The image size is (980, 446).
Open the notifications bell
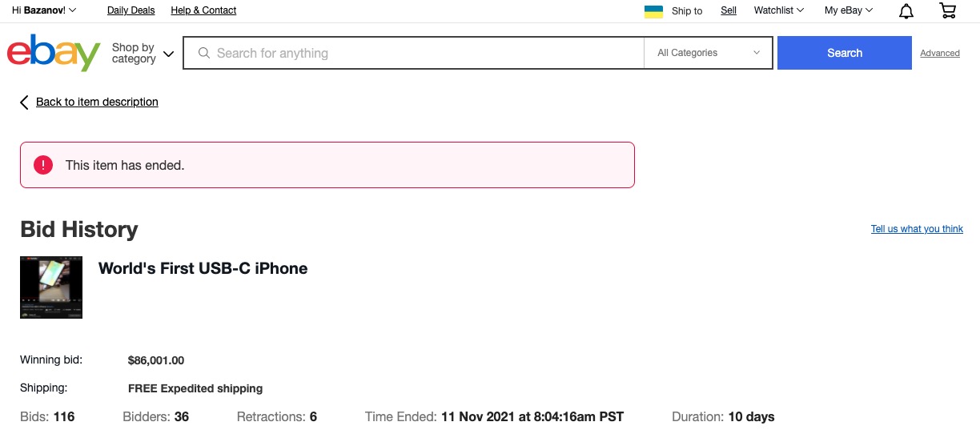[906, 10]
